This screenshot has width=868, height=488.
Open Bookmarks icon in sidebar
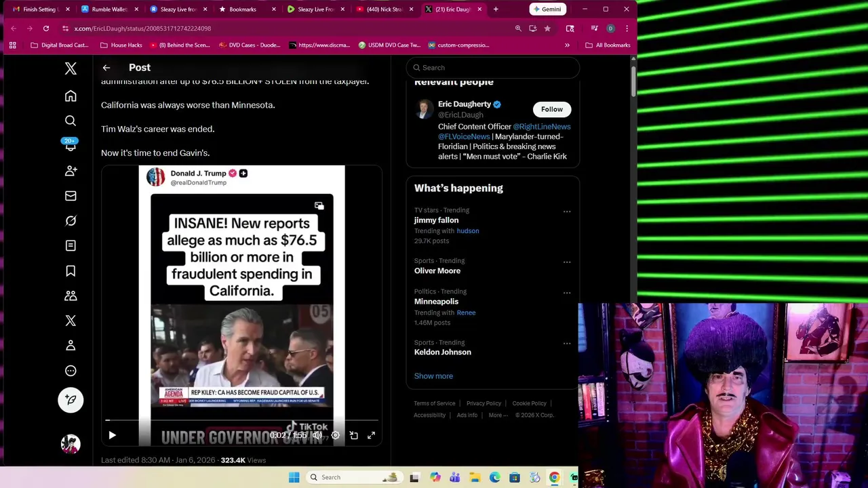point(71,271)
